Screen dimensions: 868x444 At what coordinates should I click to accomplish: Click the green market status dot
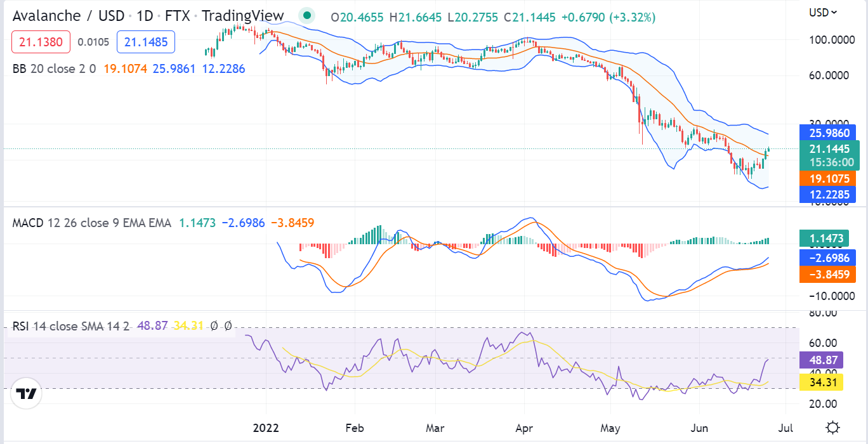tap(307, 15)
